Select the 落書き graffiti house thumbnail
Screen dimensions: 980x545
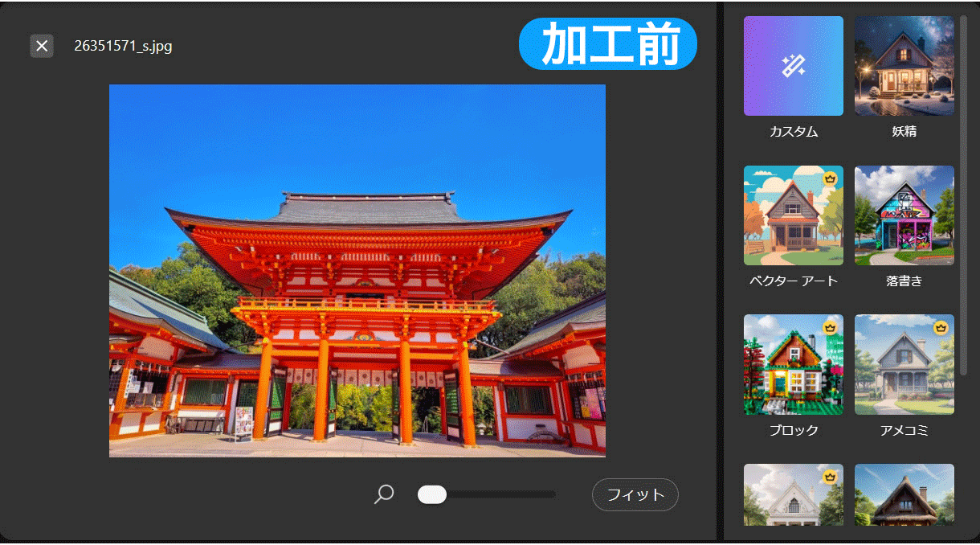coord(904,215)
